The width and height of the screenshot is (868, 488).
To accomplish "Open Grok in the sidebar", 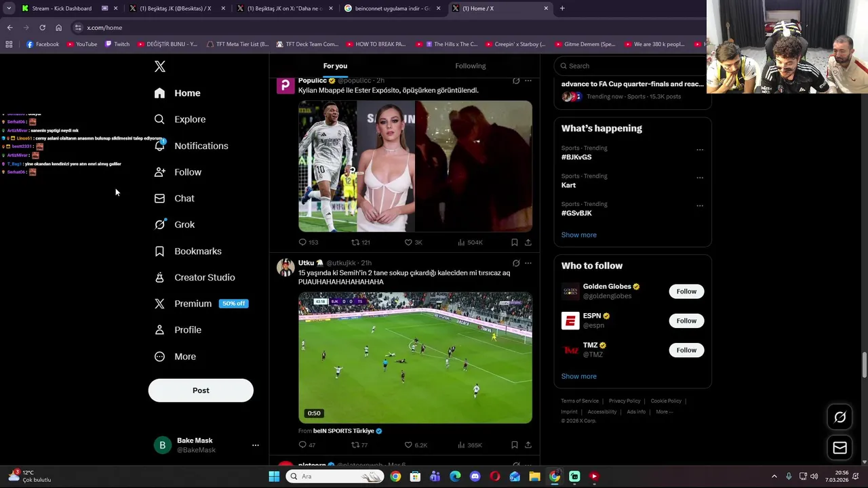I will click(175, 224).
